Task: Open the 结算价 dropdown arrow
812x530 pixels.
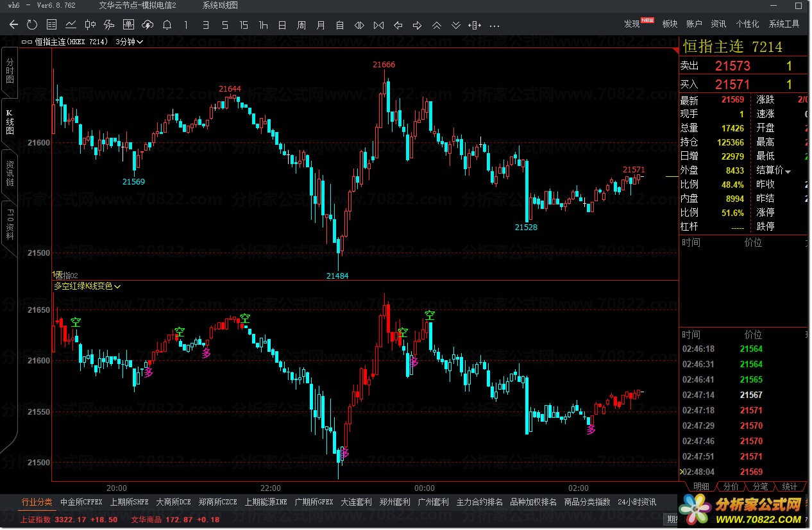Action: click(788, 171)
